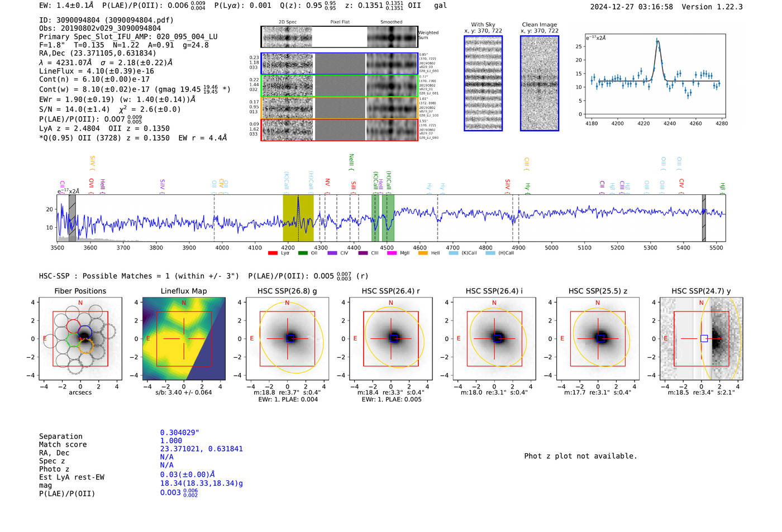Click the MgII magenta legend swatch
The width and height of the screenshot is (782, 532).
coord(392,253)
